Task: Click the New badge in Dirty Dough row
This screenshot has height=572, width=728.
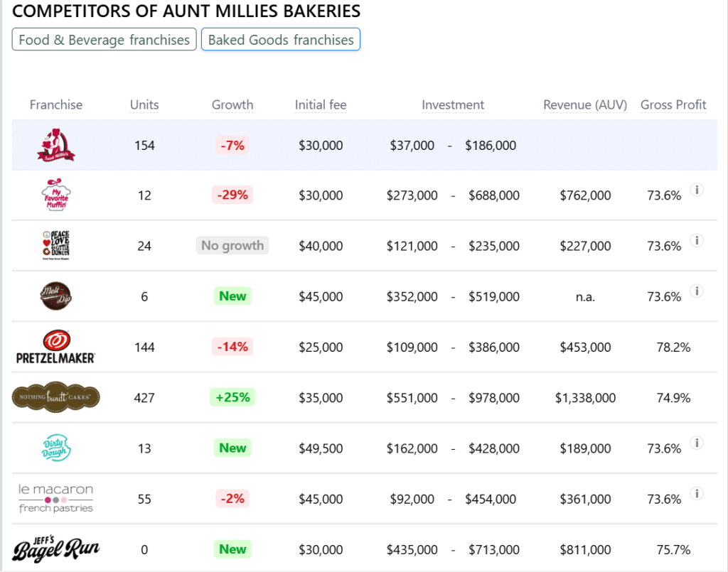Action: [232, 448]
